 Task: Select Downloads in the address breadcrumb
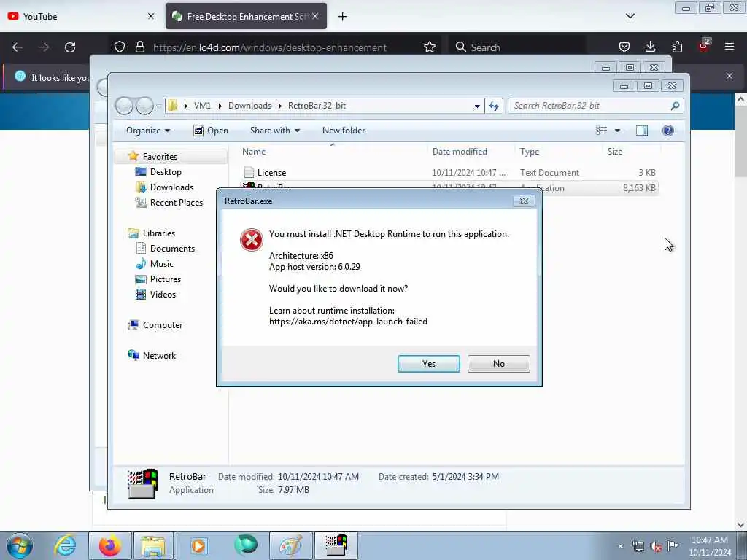pyautogui.click(x=249, y=106)
